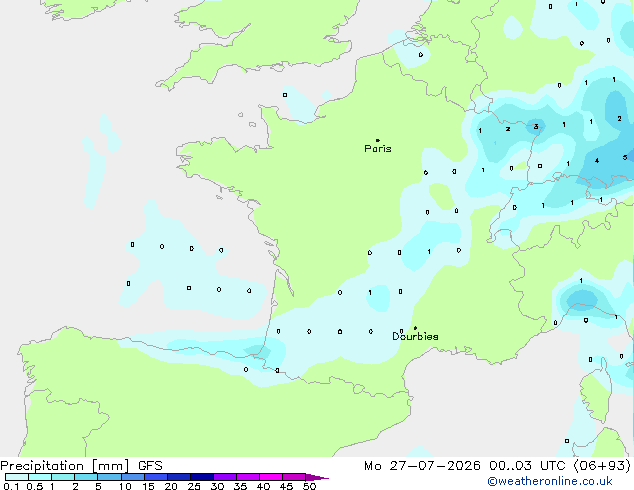Select the 1–2 mm legend color box

click(63, 477)
